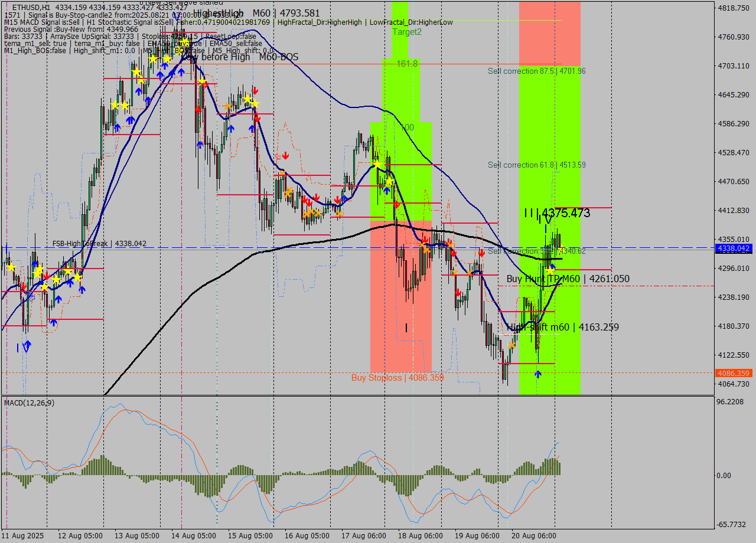
Task: Click the II wave marker next to 4375.473
Action: (530, 213)
